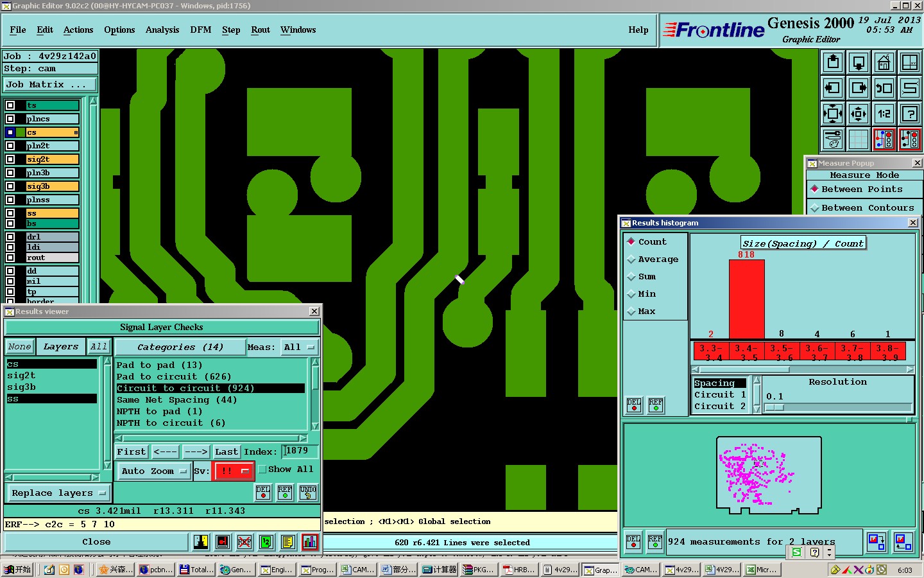Click the pan left icon

click(x=833, y=88)
